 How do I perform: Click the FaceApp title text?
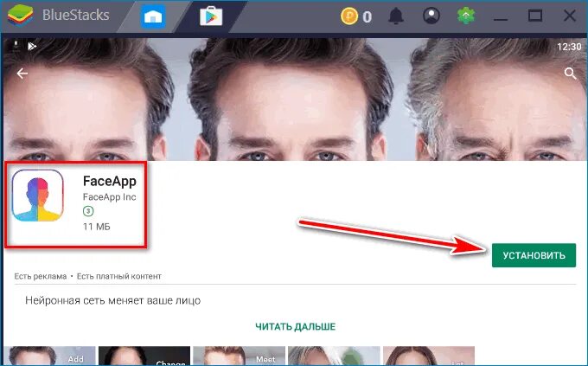[x=110, y=181]
